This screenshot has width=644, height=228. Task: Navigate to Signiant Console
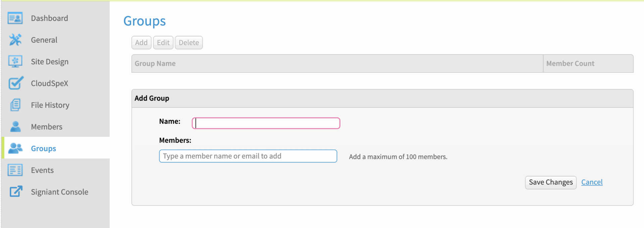pyautogui.click(x=59, y=192)
